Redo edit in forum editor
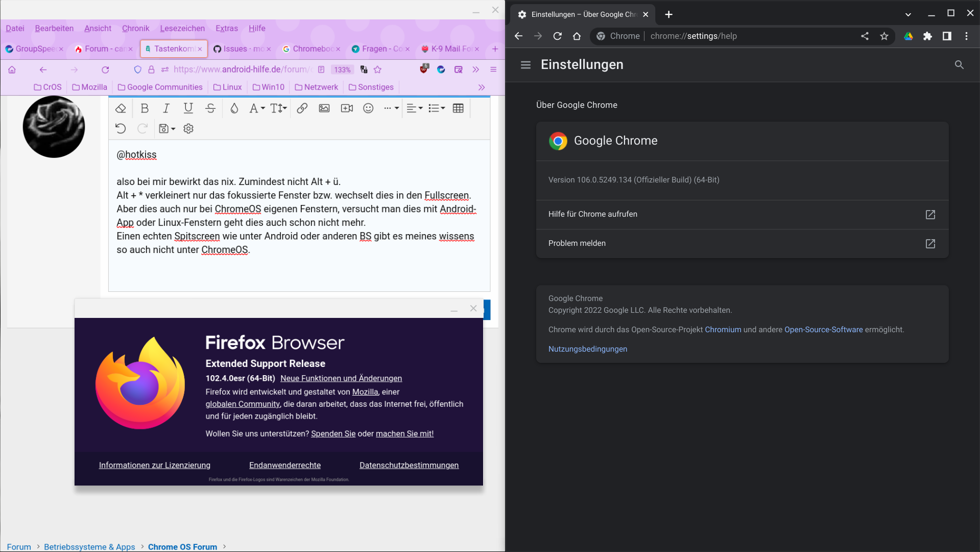980x552 pixels. (x=142, y=129)
